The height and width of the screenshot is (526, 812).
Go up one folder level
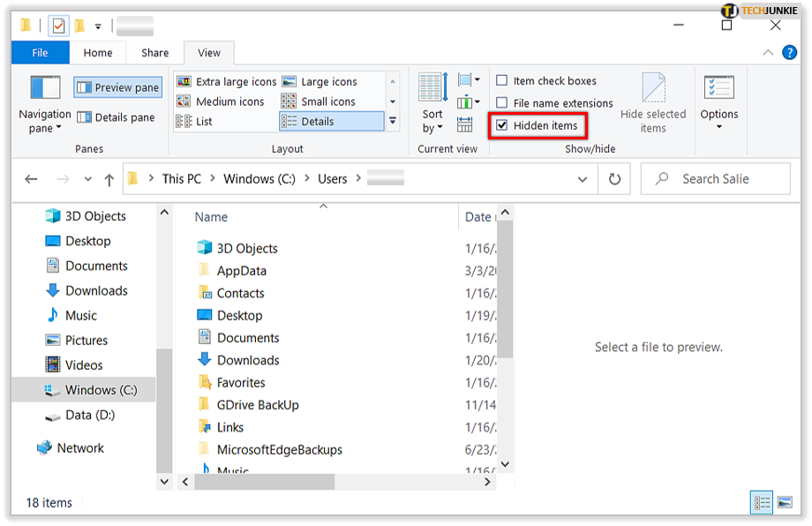[109, 180]
